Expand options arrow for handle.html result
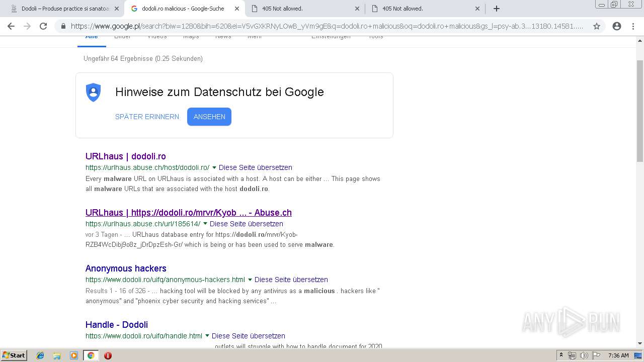Viewport: 644px width, 362px height. click(207, 336)
